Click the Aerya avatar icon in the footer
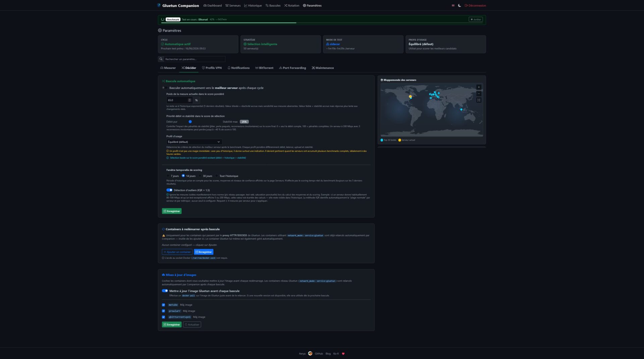Screen dimensions: 644x359 310,353
